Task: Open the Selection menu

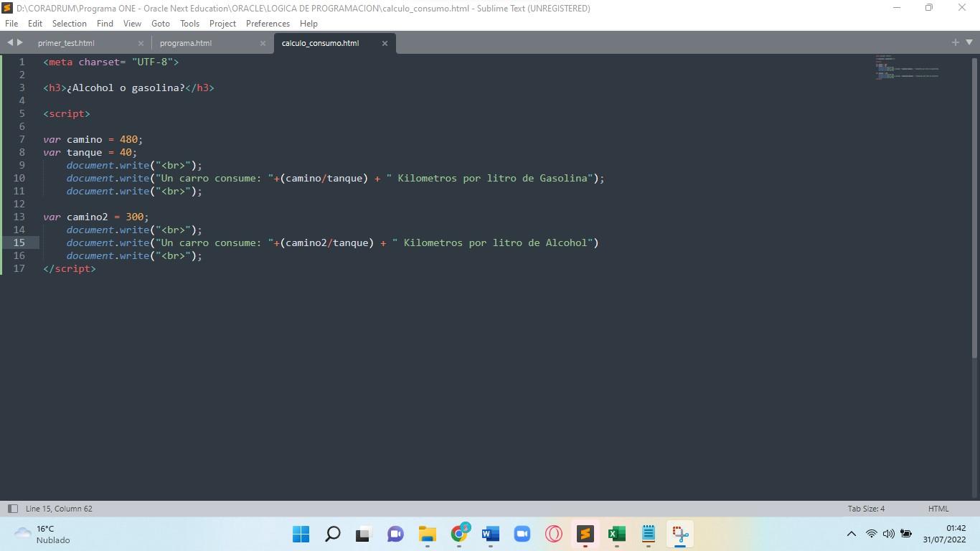Action: point(70,23)
